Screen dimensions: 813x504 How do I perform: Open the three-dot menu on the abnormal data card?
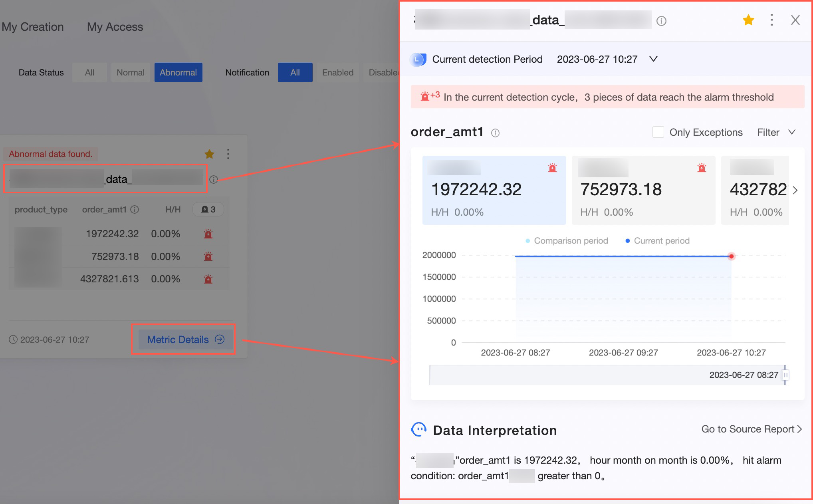point(228,154)
